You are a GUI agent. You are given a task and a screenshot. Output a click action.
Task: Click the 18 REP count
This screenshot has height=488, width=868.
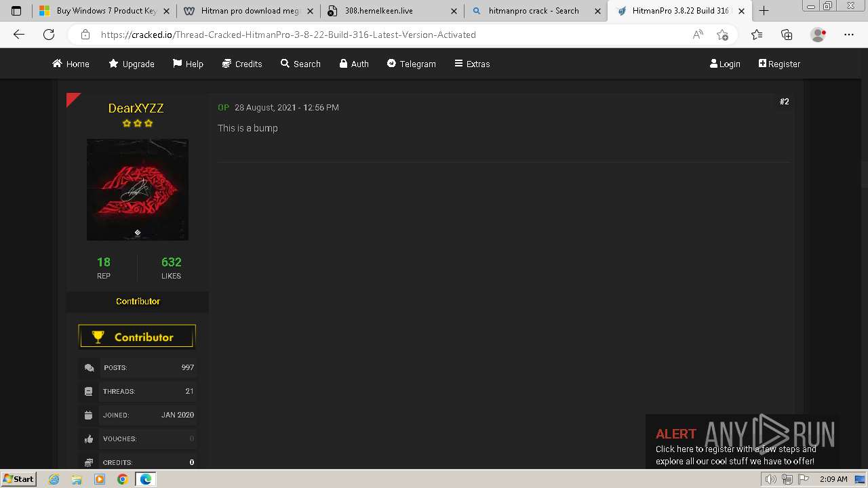[x=104, y=267]
